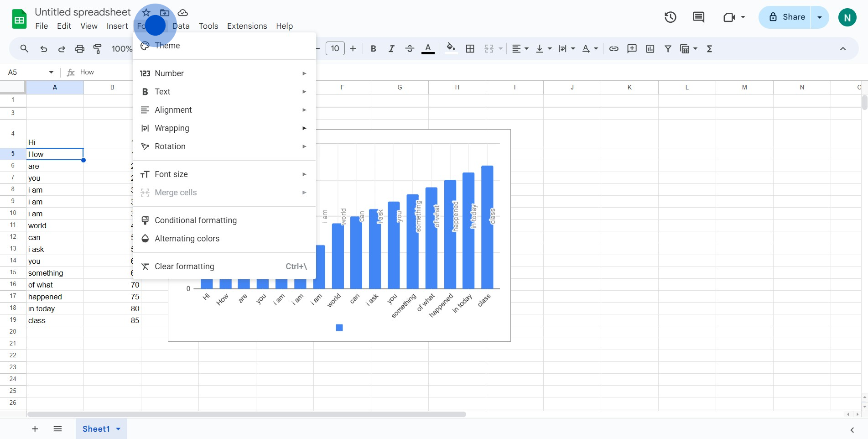Click the insert link icon

(613, 49)
